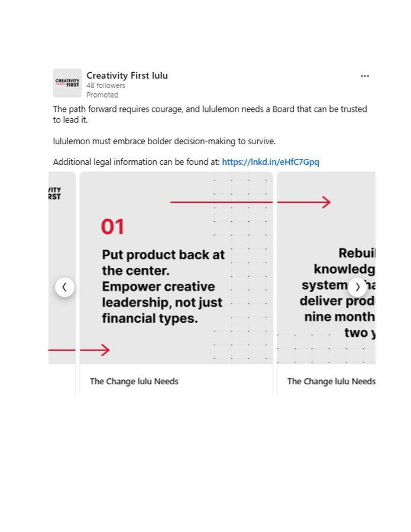
Task: Advance carousel with the next arrow
Action: (357, 287)
